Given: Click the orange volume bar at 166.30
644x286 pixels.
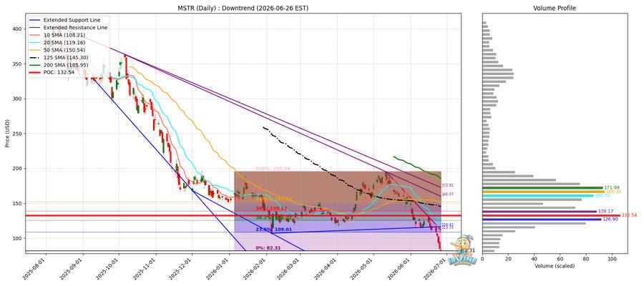Looking at the screenshot, I should point(543,192).
